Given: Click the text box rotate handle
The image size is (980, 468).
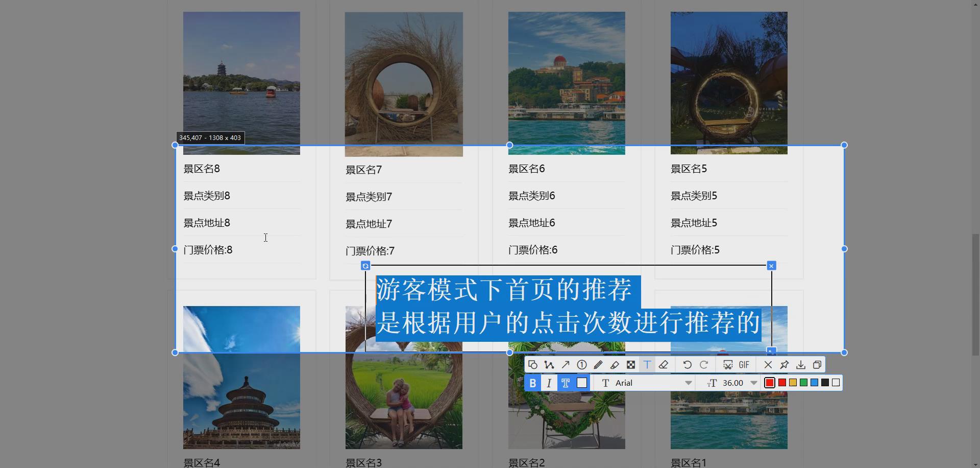Looking at the screenshot, I should click(365, 266).
